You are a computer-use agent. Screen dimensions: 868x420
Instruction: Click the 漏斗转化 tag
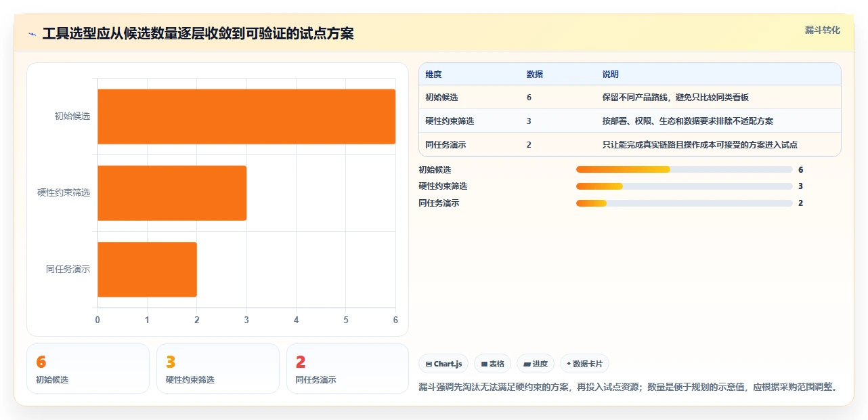click(823, 30)
